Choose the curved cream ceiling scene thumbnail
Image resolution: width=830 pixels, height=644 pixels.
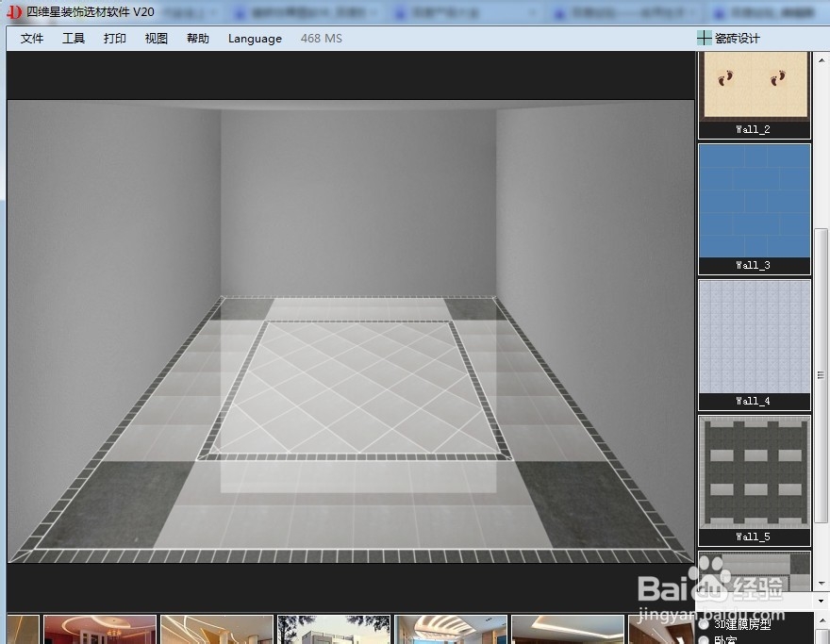(x=217, y=629)
